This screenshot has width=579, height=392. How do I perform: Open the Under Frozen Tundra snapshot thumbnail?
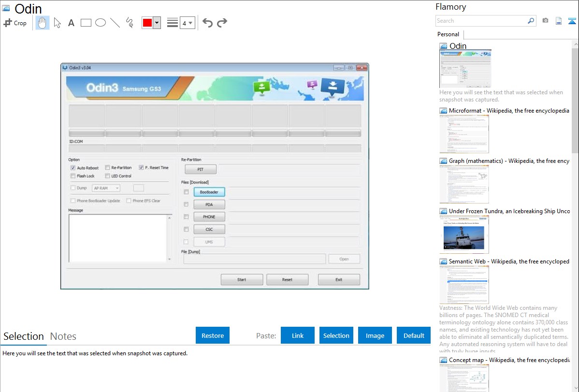coord(464,234)
